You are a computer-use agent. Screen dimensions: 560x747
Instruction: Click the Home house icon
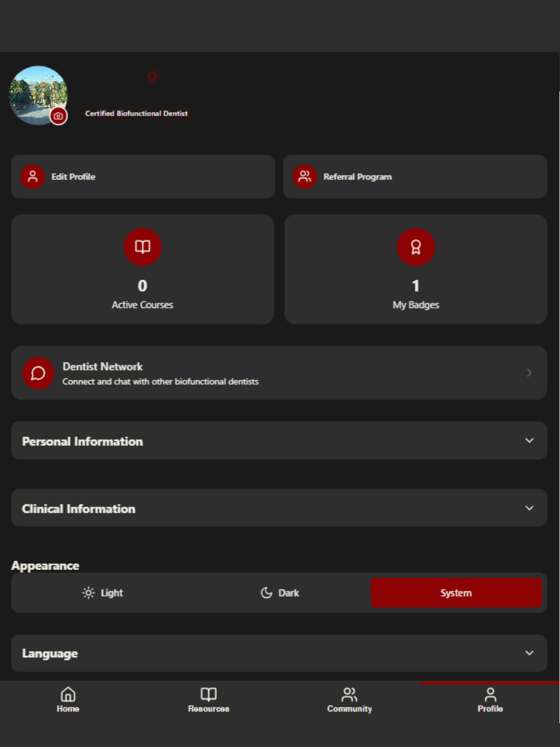coord(68,694)
